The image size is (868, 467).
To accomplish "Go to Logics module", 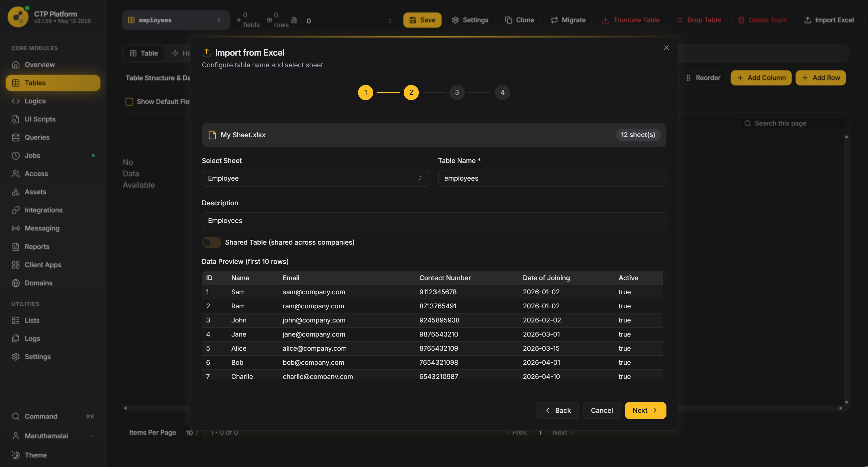I will [x=53, y=101].
